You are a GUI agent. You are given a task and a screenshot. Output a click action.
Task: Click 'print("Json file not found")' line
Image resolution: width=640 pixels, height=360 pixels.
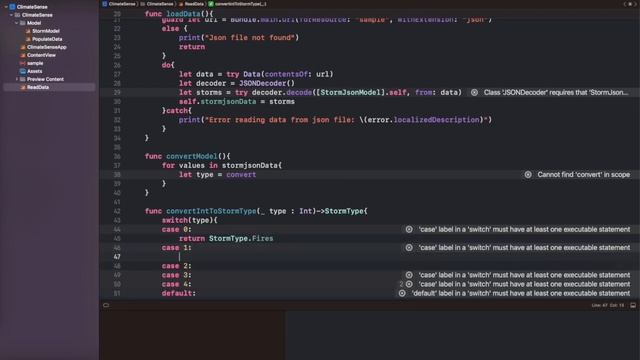(238, 38)
